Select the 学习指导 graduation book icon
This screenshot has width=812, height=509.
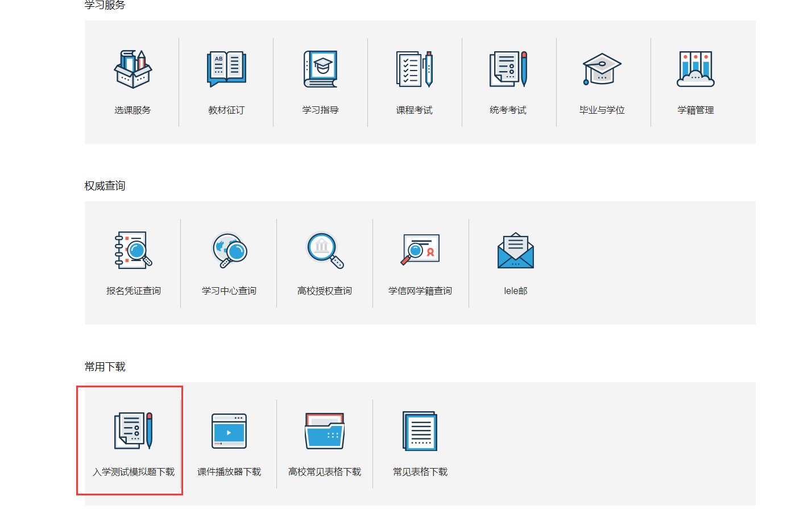pyautogui.click(x=321, y=69)
